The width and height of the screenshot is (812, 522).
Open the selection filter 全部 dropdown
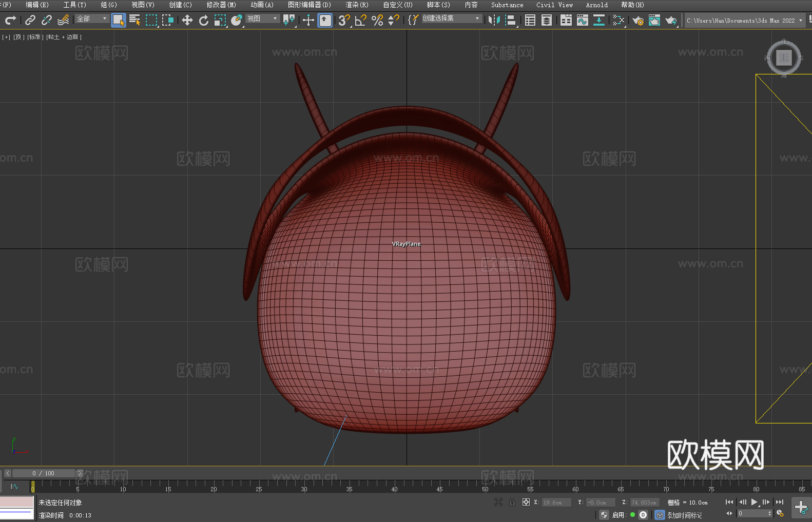pos(92,18)
